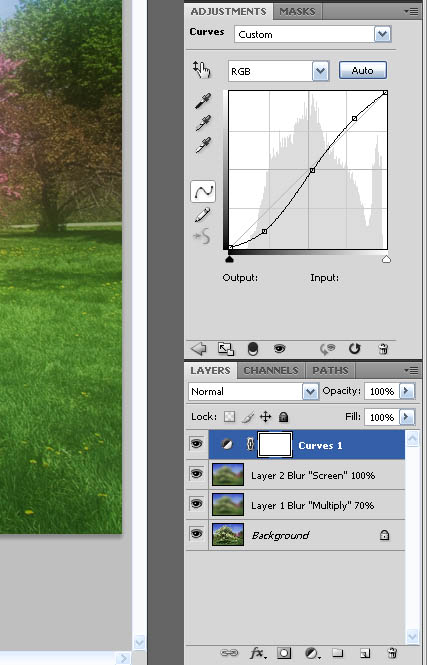Viewport: 427px width, 665px height.
Task: Select the edit points curve tool
Action: pyautogui.click(x=203, y=191)
